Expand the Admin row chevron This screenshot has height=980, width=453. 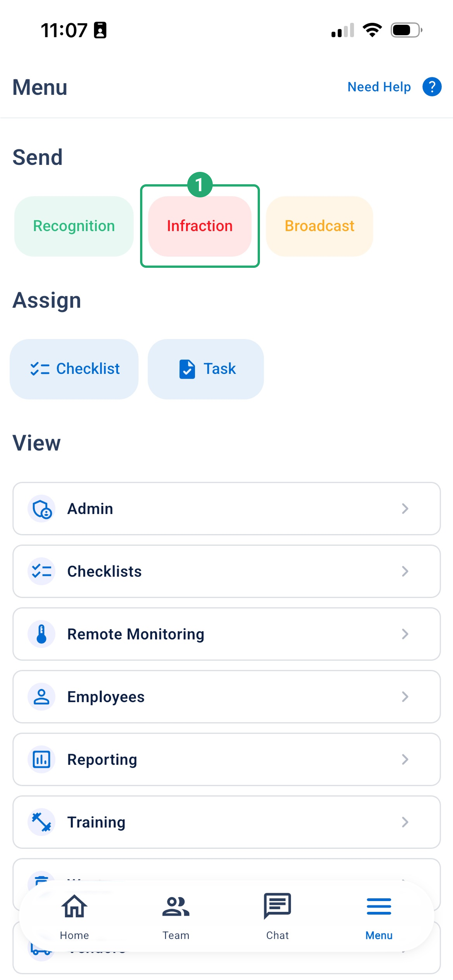click(x=405, y=509)
